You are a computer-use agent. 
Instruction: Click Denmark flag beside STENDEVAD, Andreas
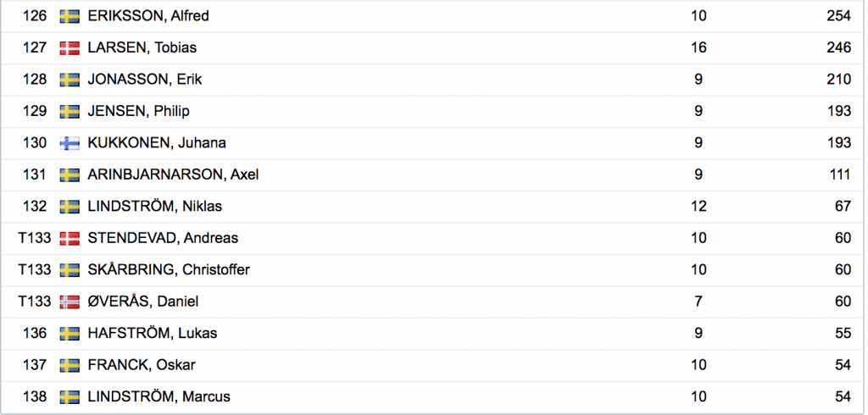click(70, 239)
